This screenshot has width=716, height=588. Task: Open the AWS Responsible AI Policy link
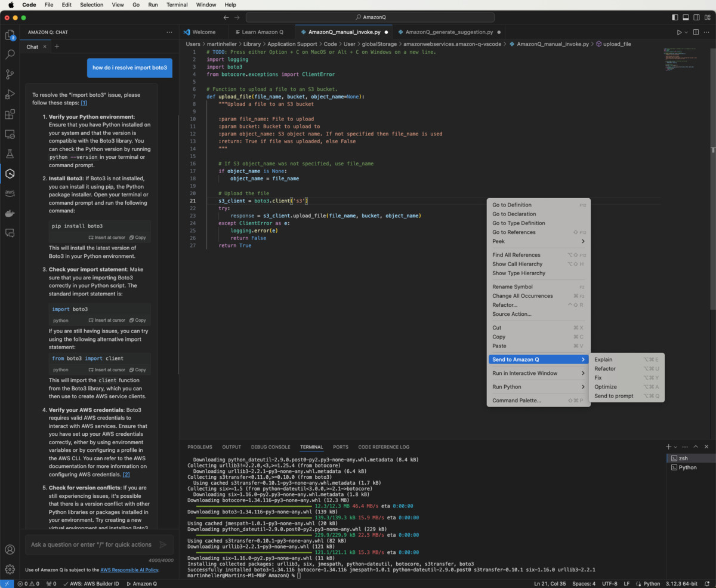129,569
